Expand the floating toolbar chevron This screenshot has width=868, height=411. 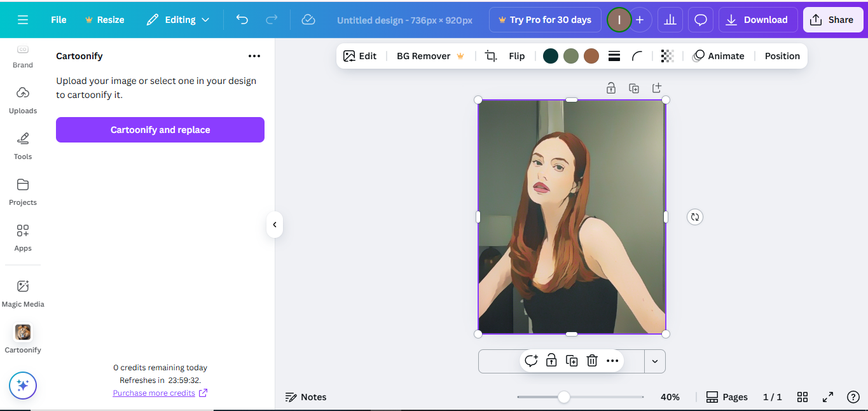655,361
